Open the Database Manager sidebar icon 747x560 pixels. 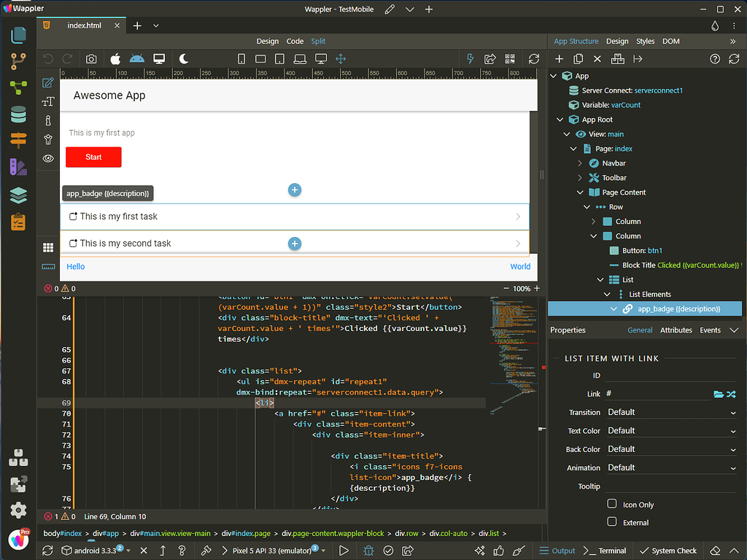(x=18, y=114)
